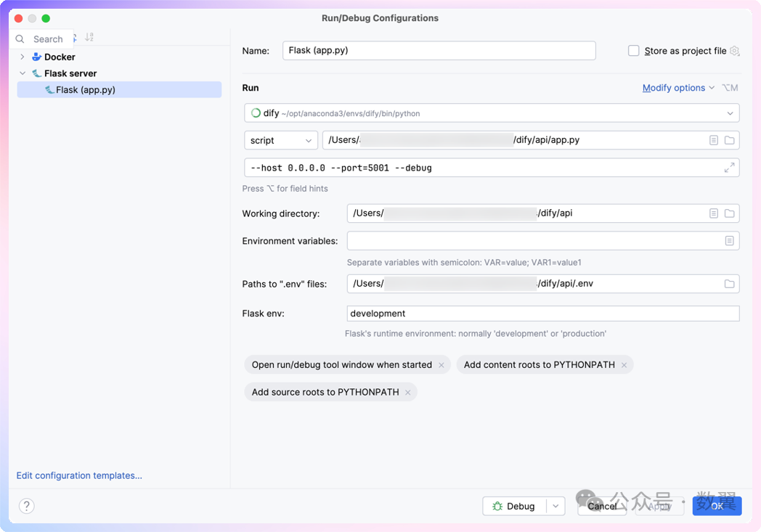This screenshot has height=532, width=761.
Task: Remove the 'Add content roots to PYTHONPATH' option
Action: click(624, 365)
